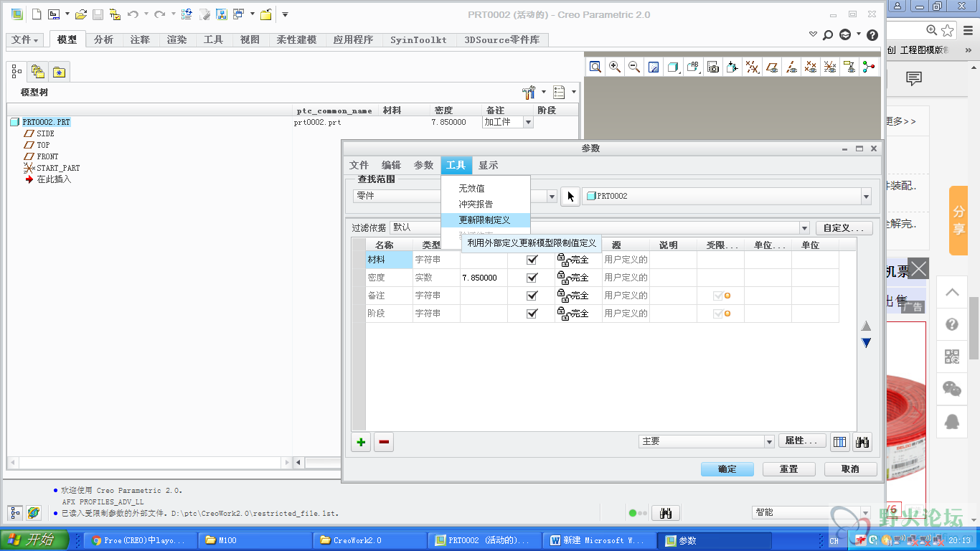Open the 主要 parameter set dropdown

(x=769, y=442)
